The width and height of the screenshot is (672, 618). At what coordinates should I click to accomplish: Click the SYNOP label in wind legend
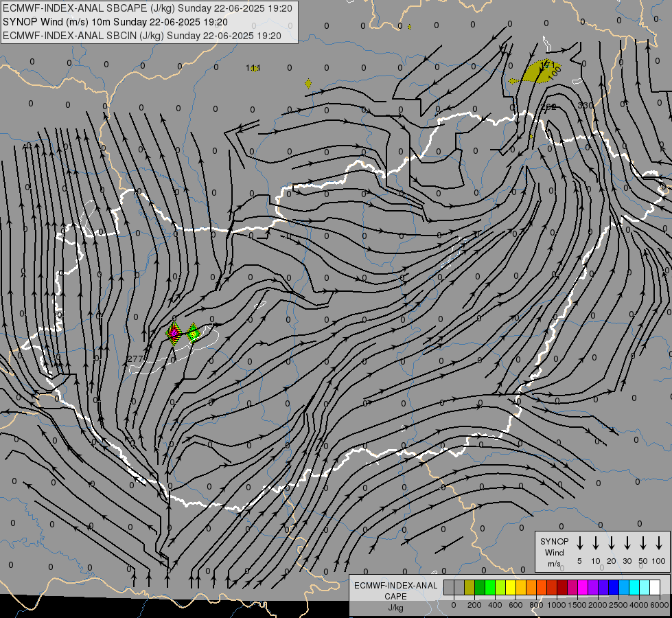coord(554,541)
